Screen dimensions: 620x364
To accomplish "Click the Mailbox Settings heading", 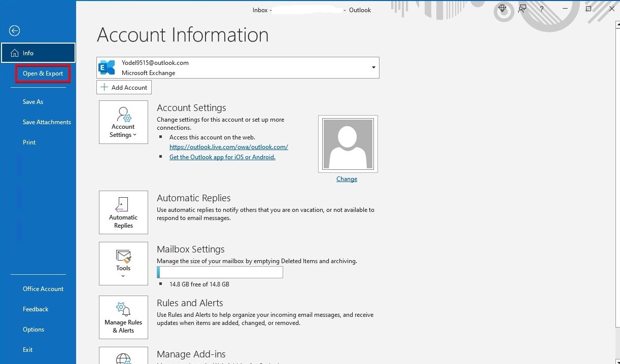I will click(x=191, y=249).
